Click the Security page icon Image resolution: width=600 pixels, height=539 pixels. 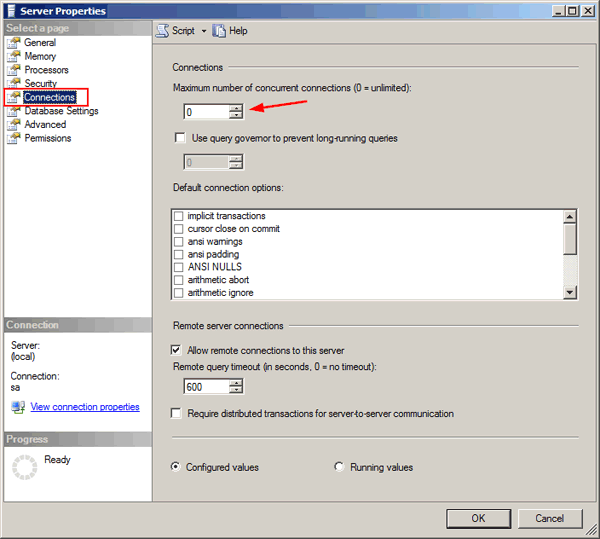coord(13,83)
